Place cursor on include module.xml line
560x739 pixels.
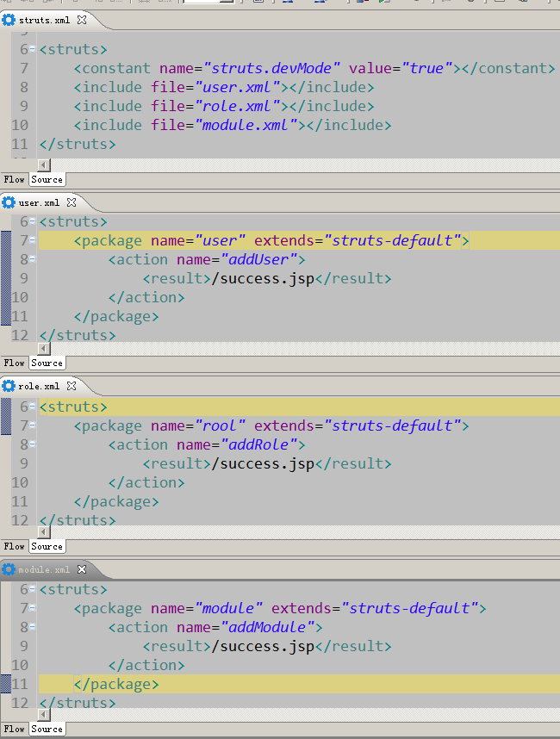tap(233, 125)
